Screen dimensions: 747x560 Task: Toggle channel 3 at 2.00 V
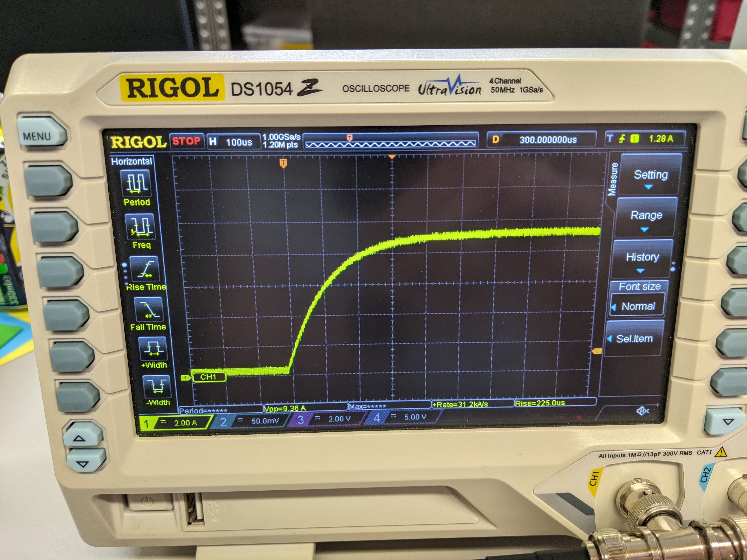click(x=328, y=419)
